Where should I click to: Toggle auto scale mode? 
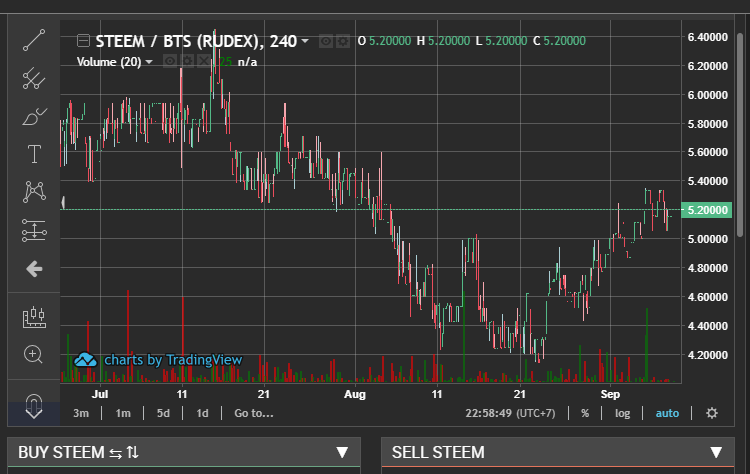point(667,413)
